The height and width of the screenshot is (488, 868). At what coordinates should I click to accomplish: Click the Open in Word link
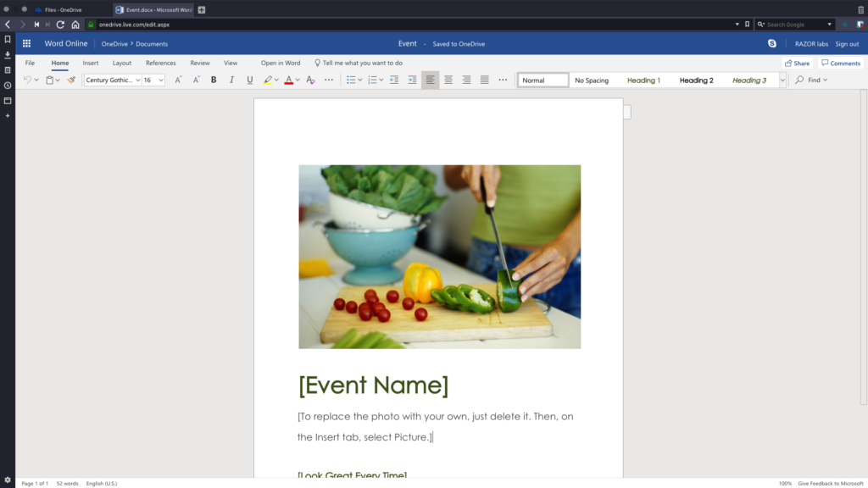coord(280,63)
